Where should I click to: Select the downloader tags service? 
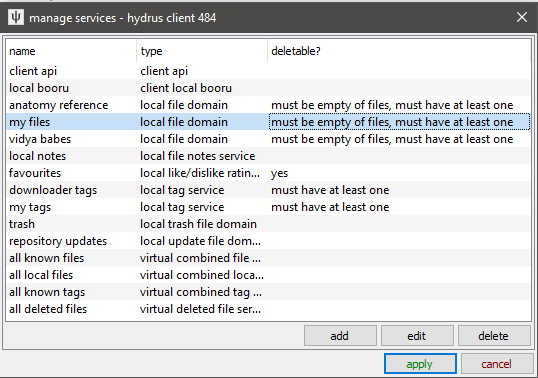click(x=268, y=190)
